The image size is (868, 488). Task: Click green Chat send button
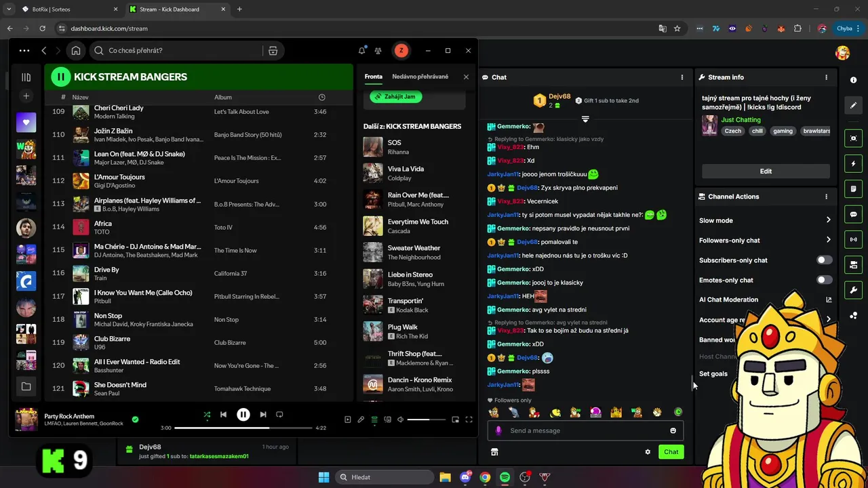pos(671,452)
